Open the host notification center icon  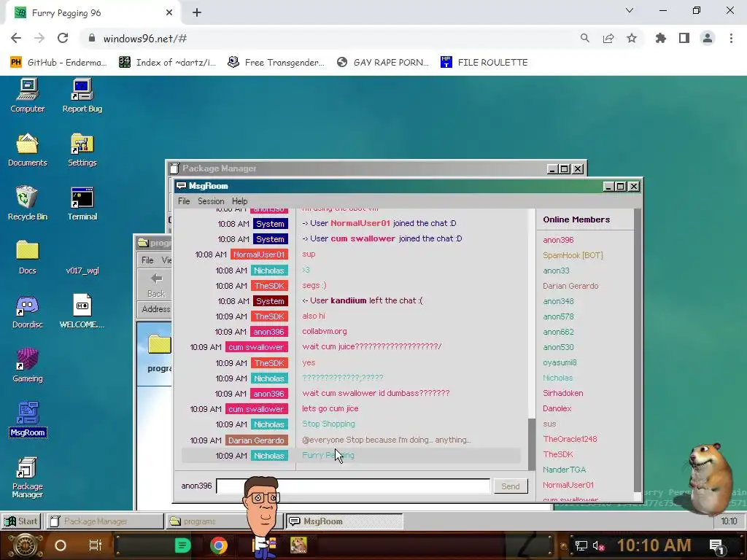(x=716, y=545)
